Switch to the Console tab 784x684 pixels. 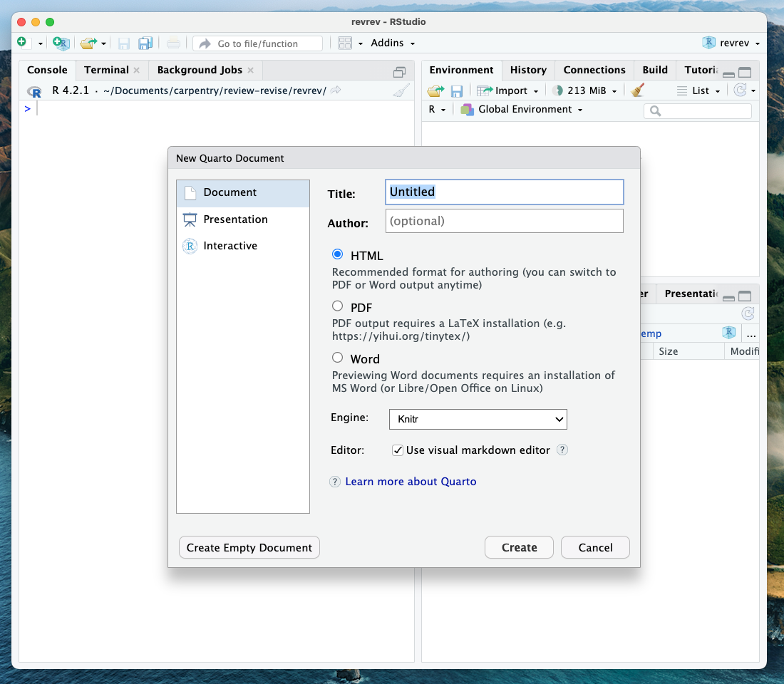(47, 70)
